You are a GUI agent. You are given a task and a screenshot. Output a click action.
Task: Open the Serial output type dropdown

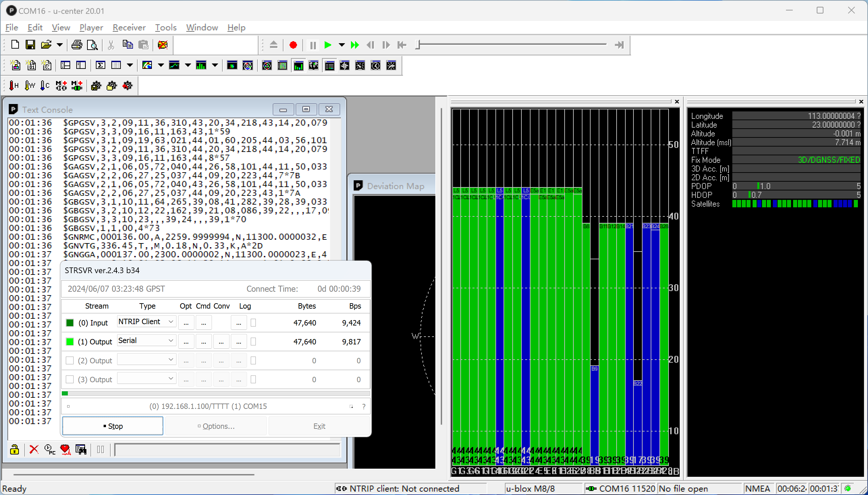click(171, 341)
